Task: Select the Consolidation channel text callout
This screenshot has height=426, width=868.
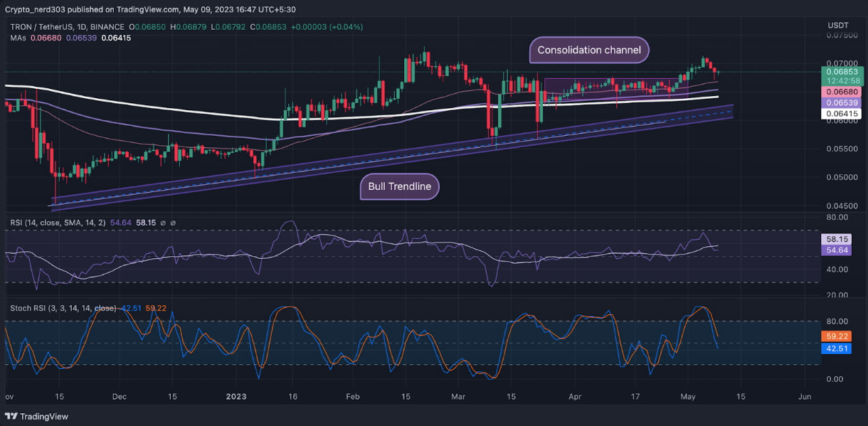Action: pos(589,50)
